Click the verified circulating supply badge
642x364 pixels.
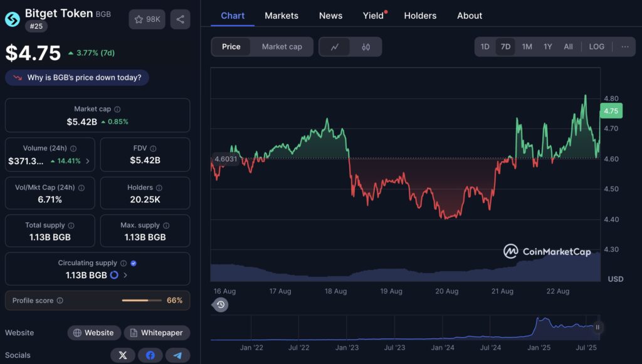click(133, 263)
